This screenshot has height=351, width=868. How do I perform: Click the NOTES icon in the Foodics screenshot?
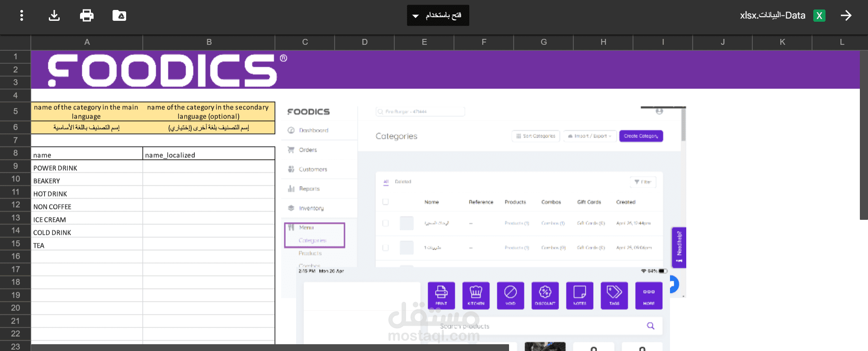580,296
